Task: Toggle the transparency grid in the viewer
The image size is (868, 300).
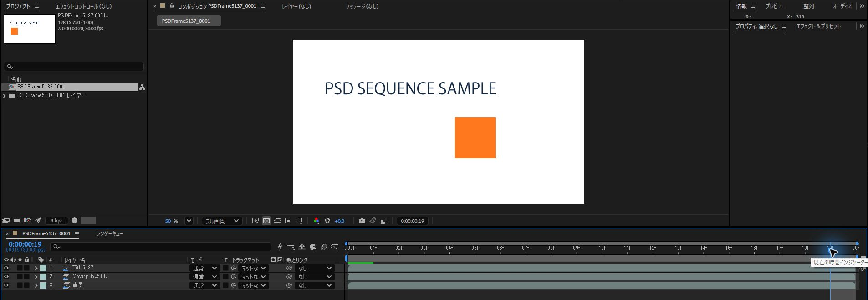Action: click(x=266, y=221)
